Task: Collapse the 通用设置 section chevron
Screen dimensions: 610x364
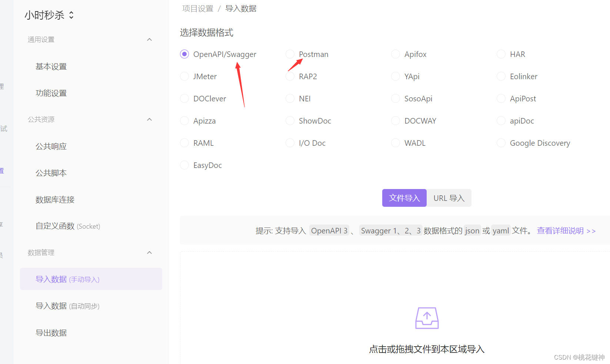Action: pyautogui.click(x=150, y=40)
